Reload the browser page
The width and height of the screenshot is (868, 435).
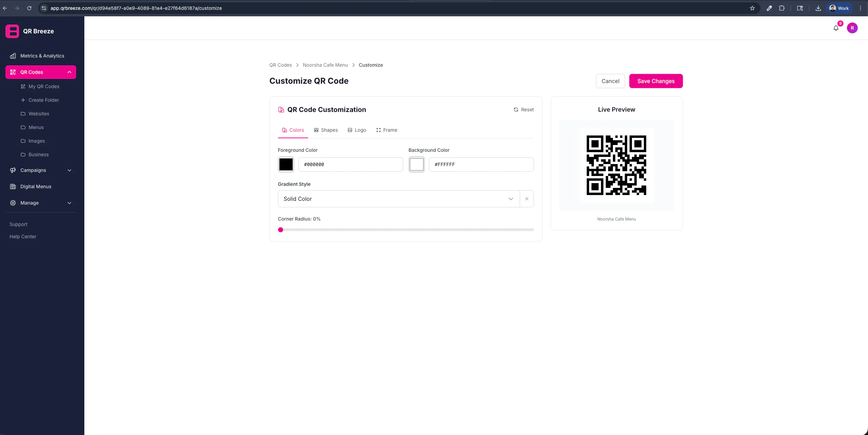point(29,8)
